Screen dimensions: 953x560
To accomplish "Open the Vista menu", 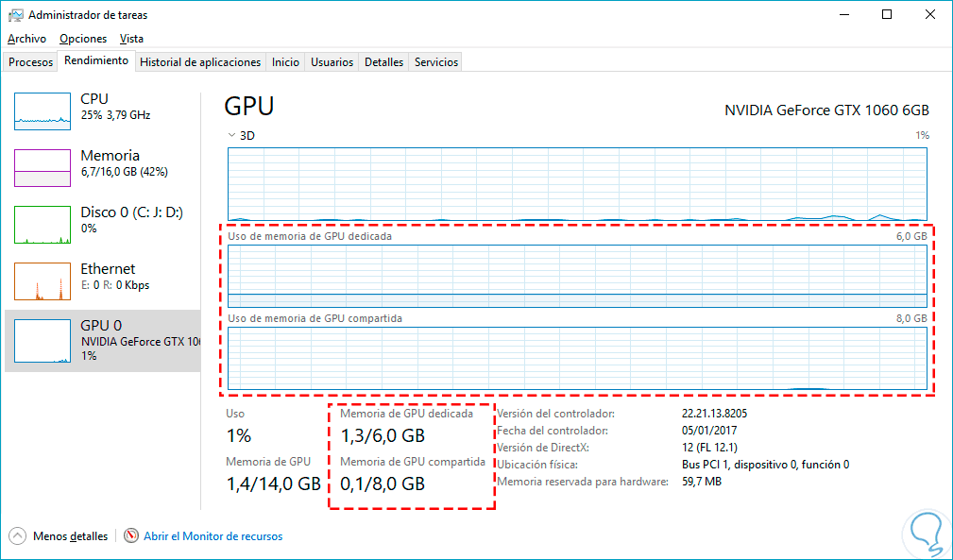I will pos(131,39).
